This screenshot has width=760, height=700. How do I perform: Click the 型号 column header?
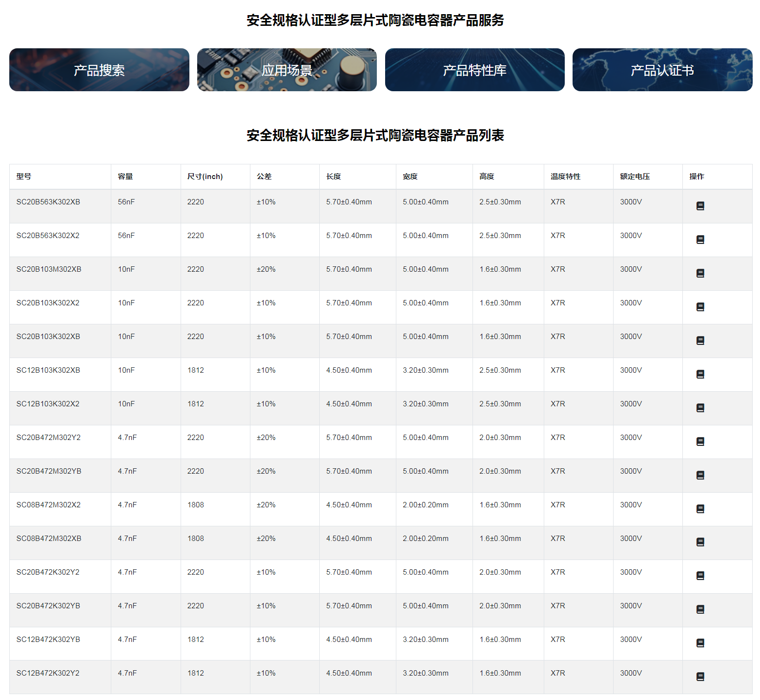[x=24, y=177]
